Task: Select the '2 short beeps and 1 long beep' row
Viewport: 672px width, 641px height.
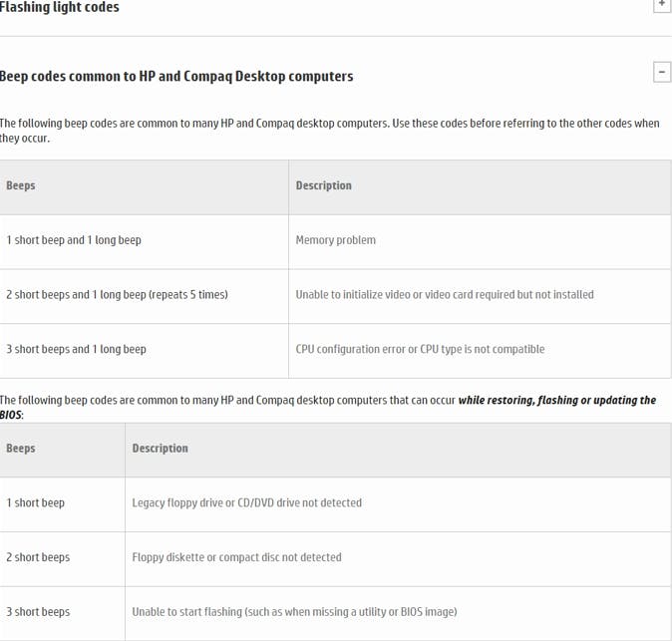Action: [117, 295]
